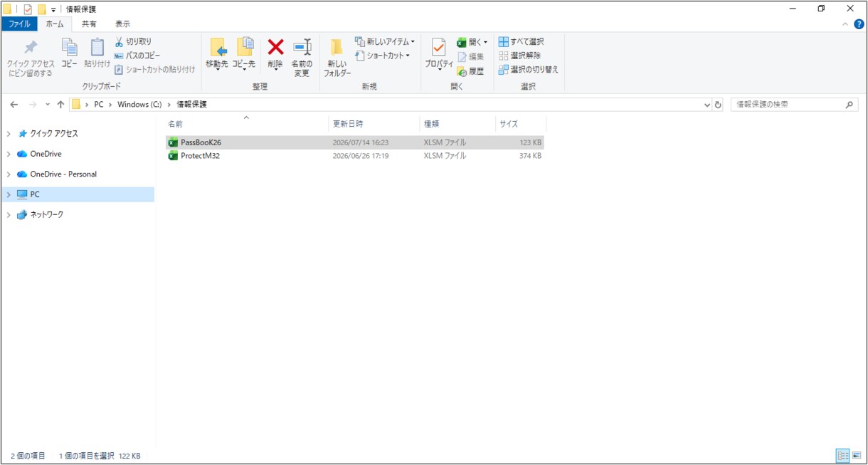868x465 pixels.
Task: Open プロパティ (Properties) icon
Action: 439,55
